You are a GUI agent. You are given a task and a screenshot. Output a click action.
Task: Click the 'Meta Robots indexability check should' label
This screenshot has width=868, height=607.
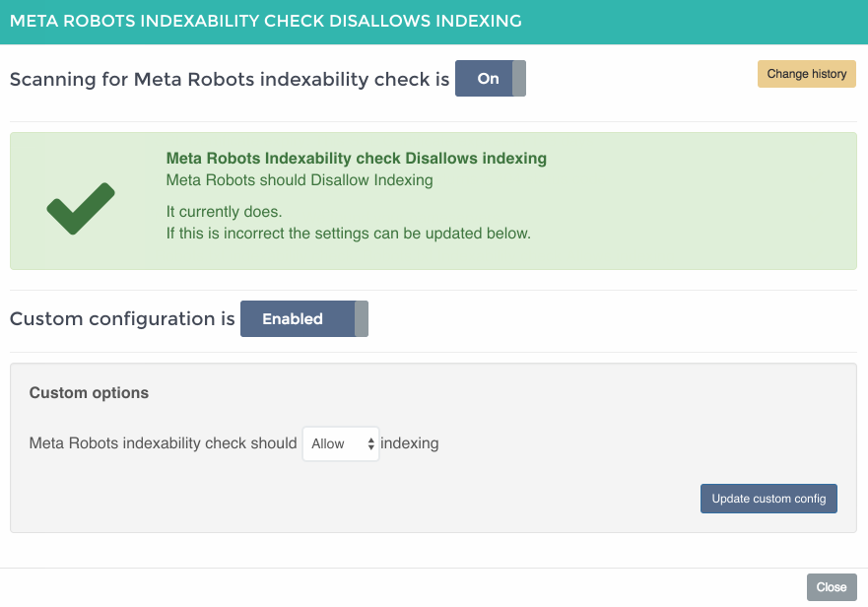pos(164,443)
